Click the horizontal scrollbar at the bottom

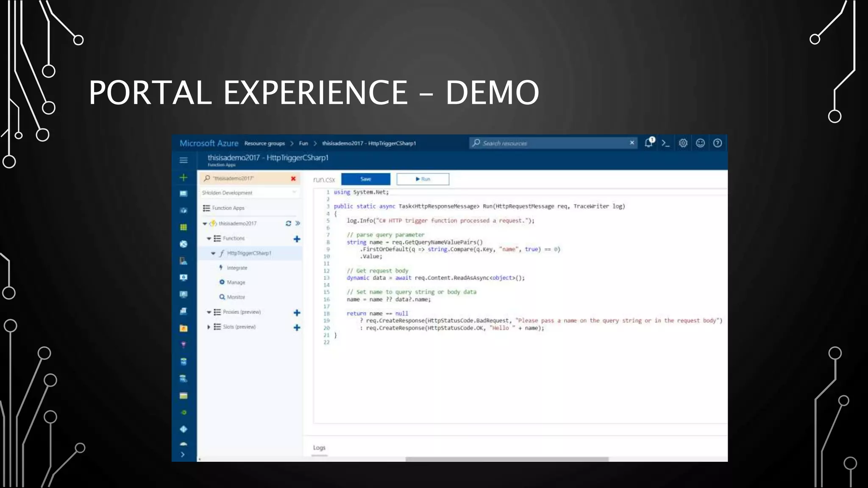[507, 459]
